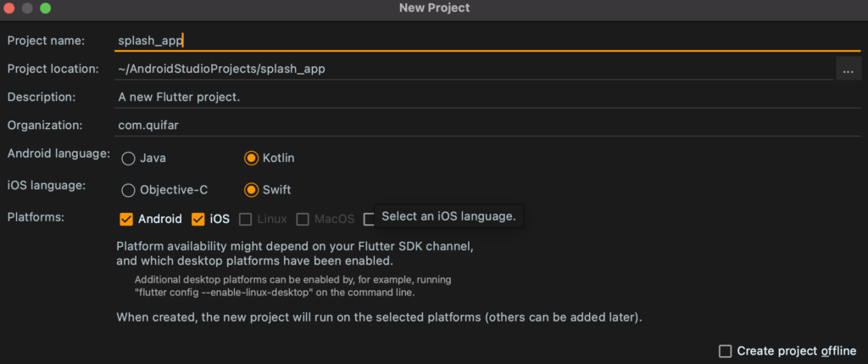Image resolution: width=868 pixels, height=364 pixels.
Task: Enable Create project offline checkbox
Action: (x=725, y=351)
